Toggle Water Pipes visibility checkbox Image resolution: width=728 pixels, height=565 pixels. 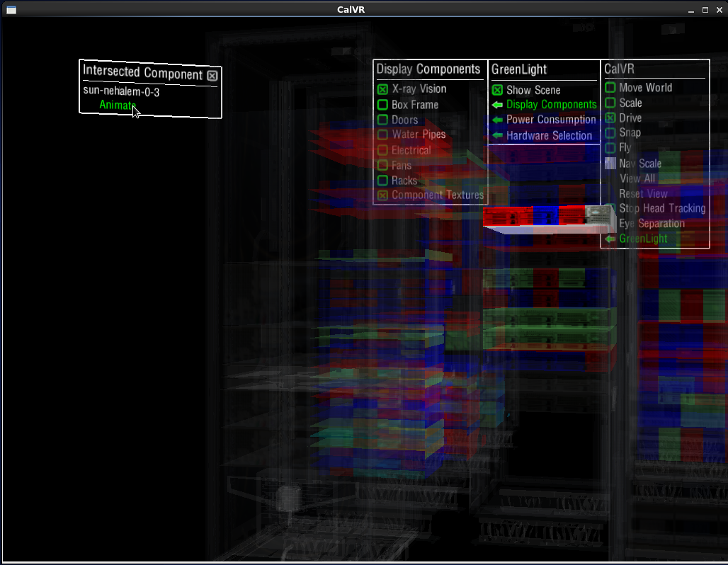point(382,135)
